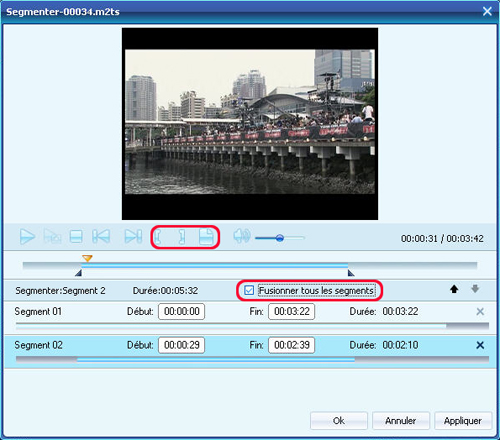This screenshot has width=500, height=440.
Task: Move segment down with the down arrow
Action: click(x=475, y=289)
